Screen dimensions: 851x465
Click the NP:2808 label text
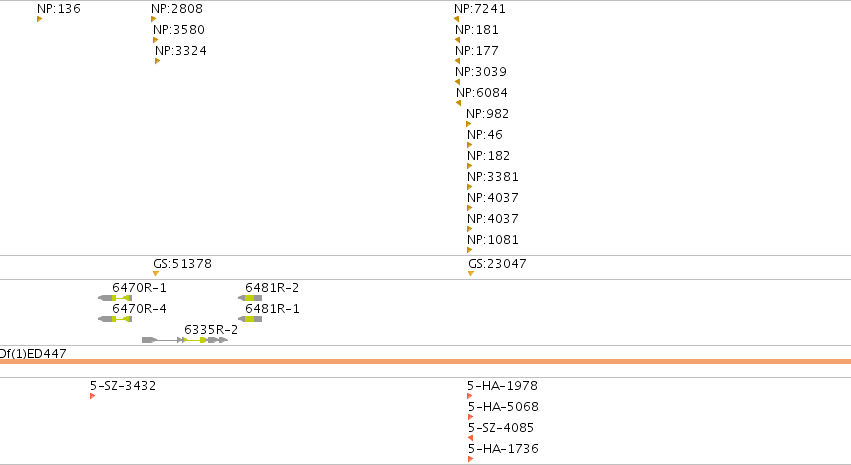(x=177, y=9)
